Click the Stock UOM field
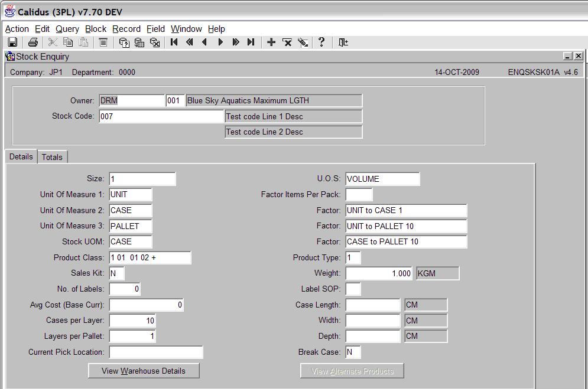The height and width of the screenshot is (389, 588). point(131,241)
